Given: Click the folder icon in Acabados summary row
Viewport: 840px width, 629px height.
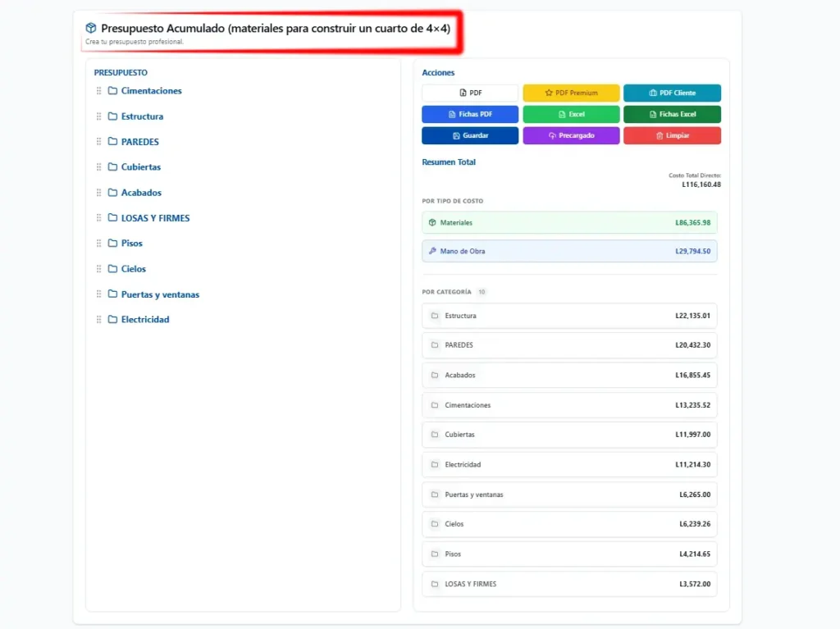Looking at the screenshot, I should pos(435,376).
